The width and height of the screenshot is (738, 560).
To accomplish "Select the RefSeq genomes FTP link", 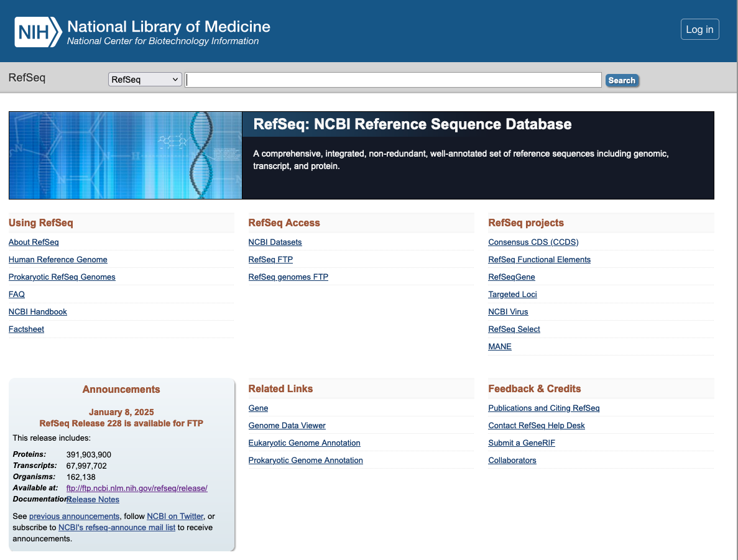I will pos(288,277).
